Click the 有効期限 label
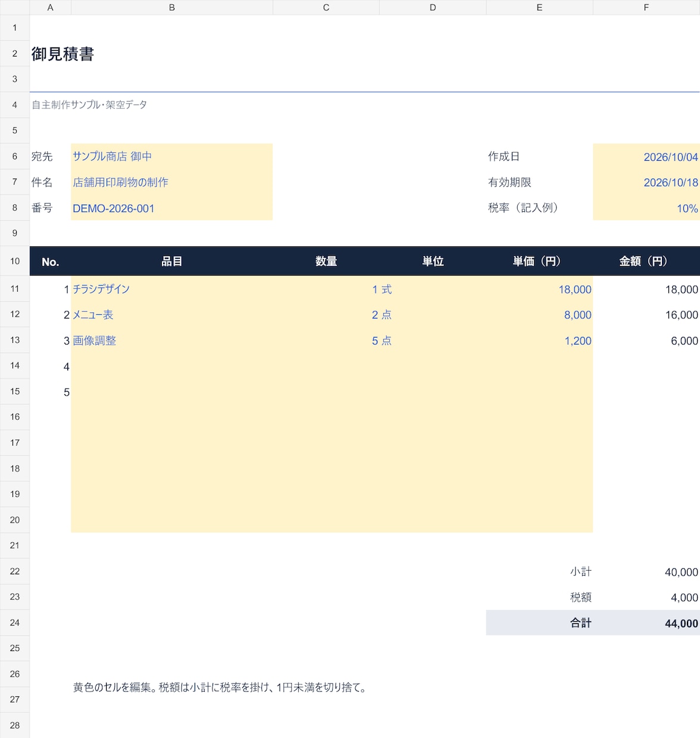The width and height of the screenshot is (700, 738). tap(510, 182)
